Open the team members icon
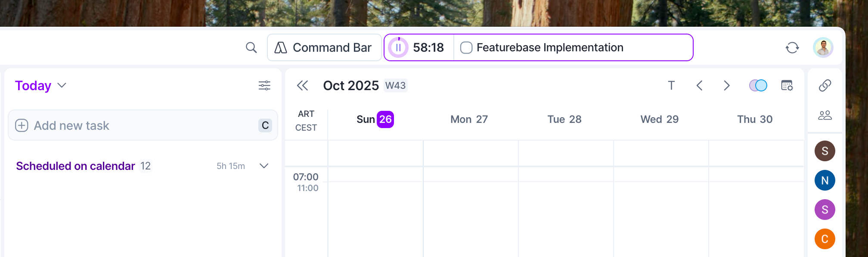868x257 pixels. click(825, 115)
